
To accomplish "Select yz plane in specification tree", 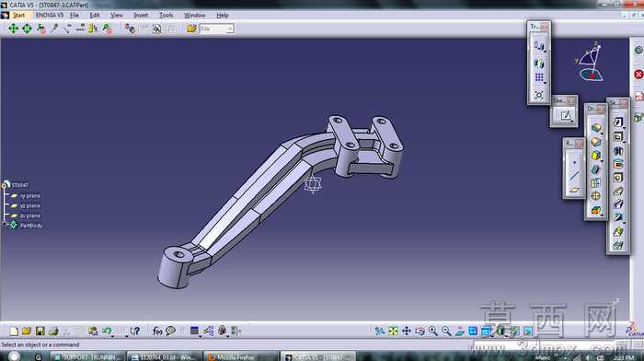I will click(x=30, y=206).
